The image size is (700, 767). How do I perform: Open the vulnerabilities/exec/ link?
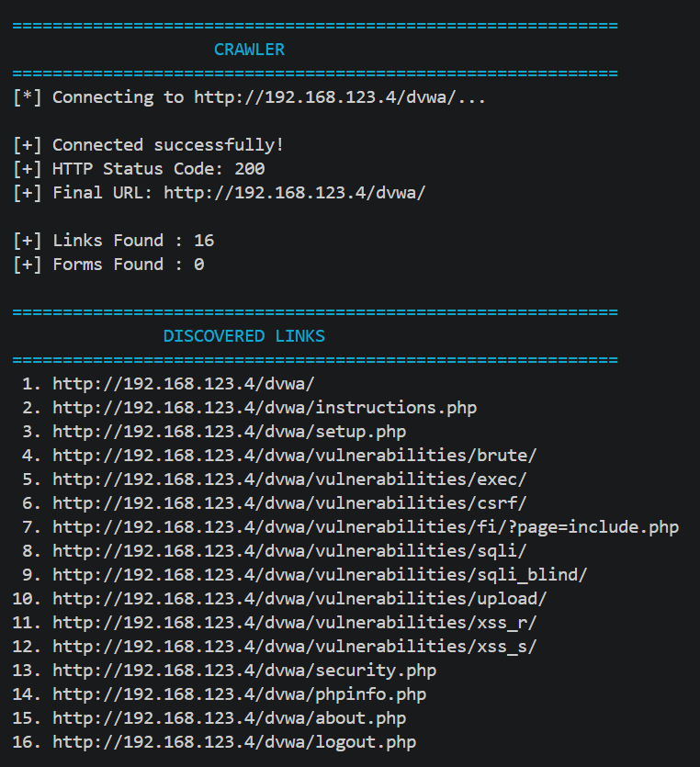289,479
